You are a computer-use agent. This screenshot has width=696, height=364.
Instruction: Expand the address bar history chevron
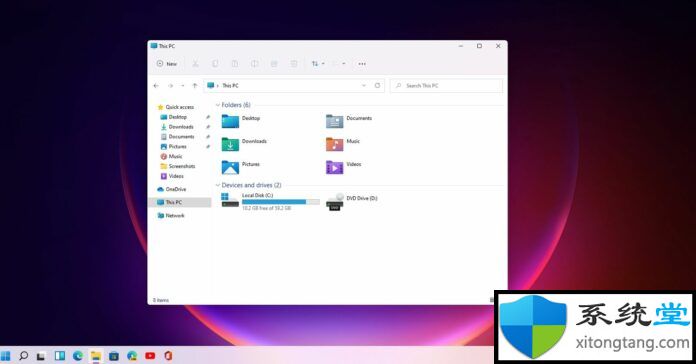[x=364, y=86]
